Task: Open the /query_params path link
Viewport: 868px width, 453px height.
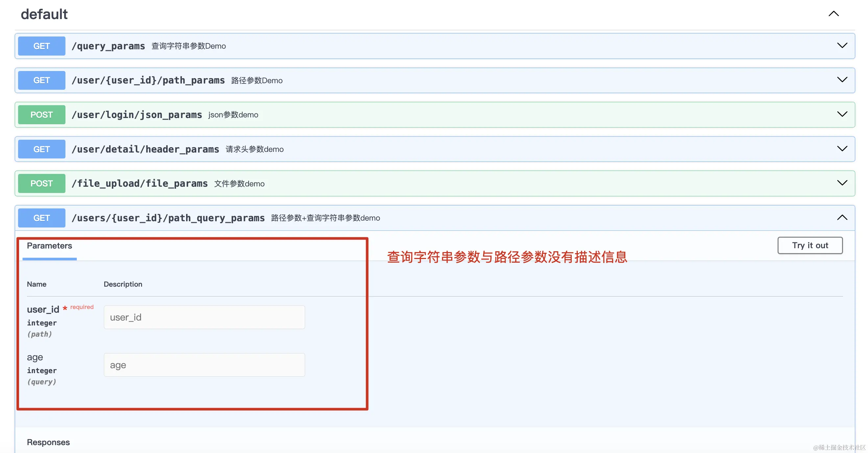Action: pyautogui.click(x=108, y=46)
